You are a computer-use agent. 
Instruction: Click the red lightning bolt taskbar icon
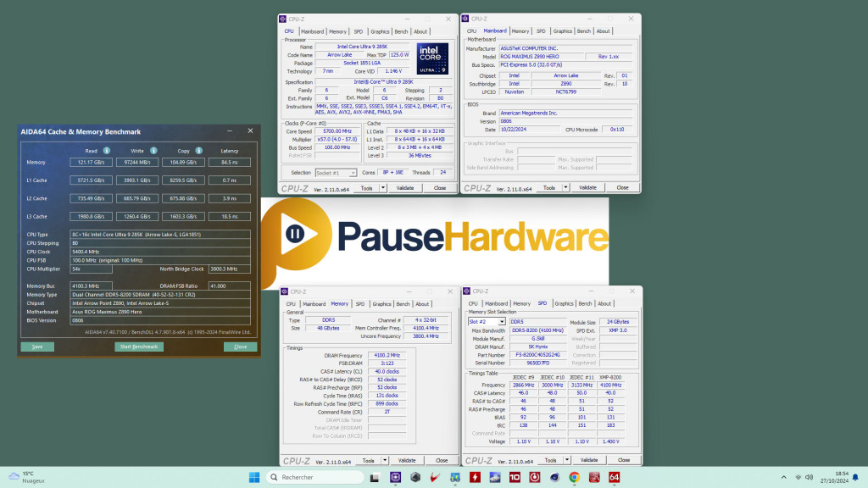click(x=475, y=477)
